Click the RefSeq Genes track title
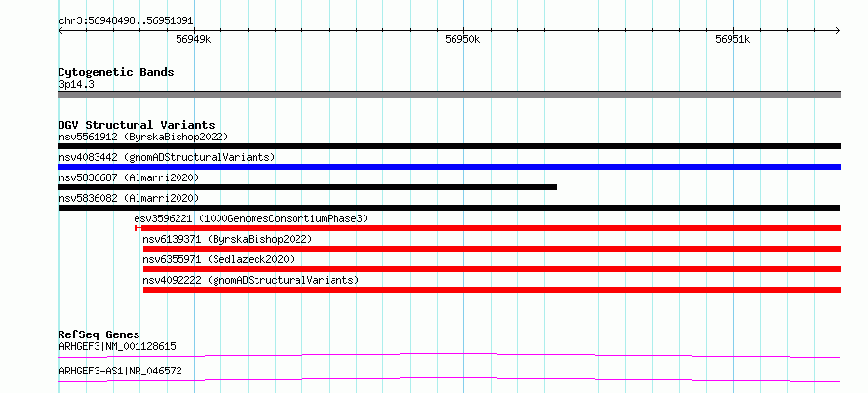This screenshot has width=868, height=393. [x=99, y=334]
